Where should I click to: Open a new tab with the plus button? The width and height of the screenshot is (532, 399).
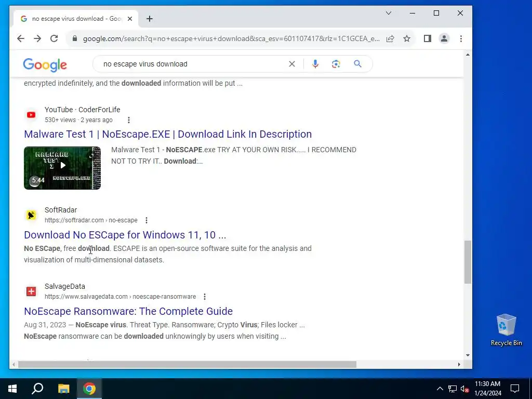coord(150,19)
